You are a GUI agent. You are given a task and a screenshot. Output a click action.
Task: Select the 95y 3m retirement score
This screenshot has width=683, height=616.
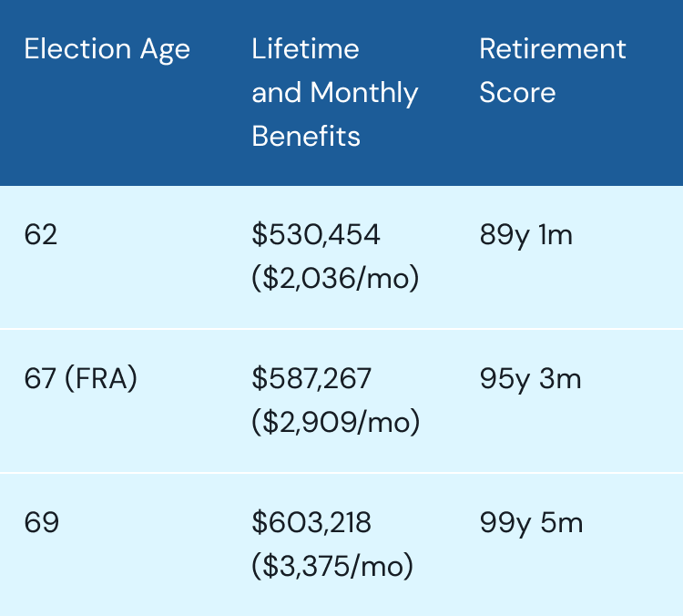pos(530,378)
